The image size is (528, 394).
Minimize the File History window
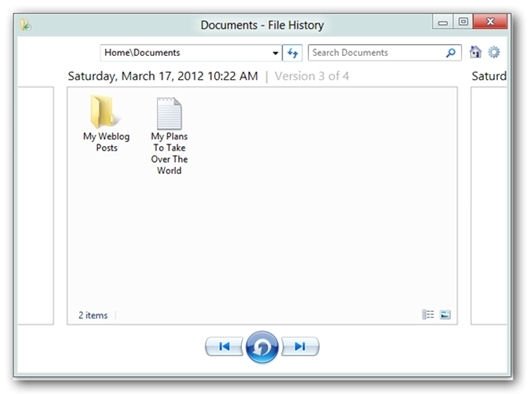coord(443,22)
